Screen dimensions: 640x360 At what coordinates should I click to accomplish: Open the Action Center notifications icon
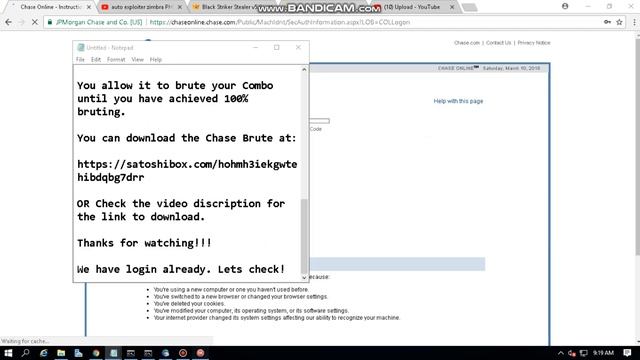(x=627, y=353)
